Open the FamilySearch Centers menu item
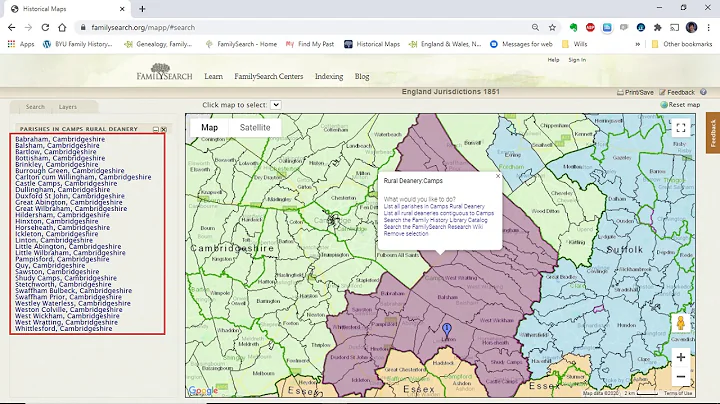 pyautogui.click(x=269, y=76)
